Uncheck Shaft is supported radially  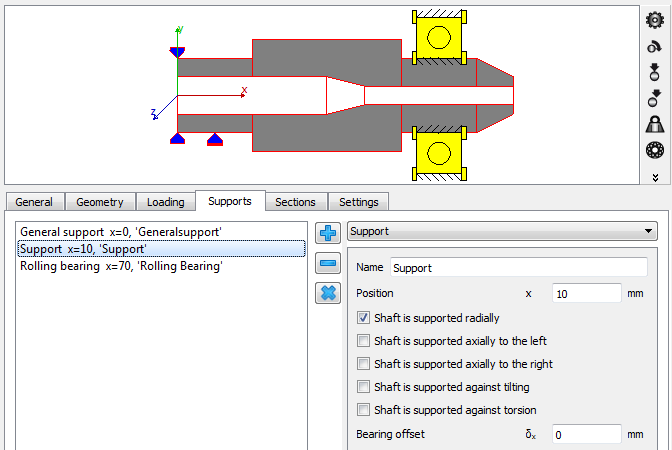[x=364, y=318]
